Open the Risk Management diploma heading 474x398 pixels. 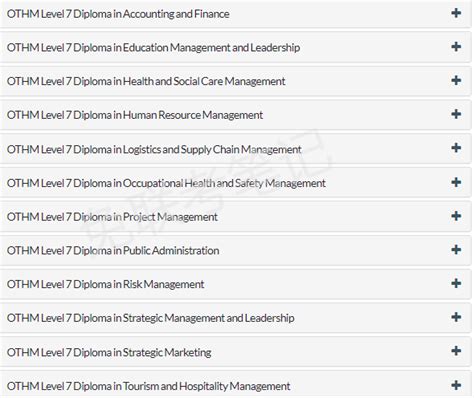pyautogui.click(x=105, y=284)
